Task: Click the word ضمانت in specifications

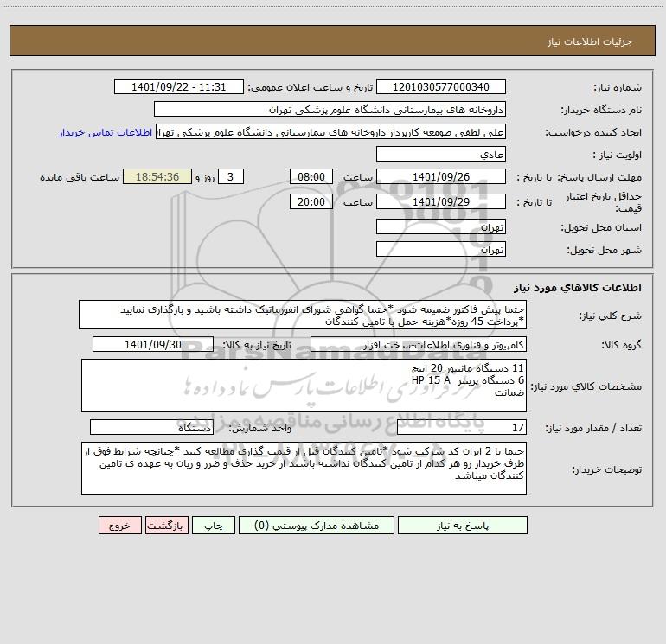Action: click(509, 392)
